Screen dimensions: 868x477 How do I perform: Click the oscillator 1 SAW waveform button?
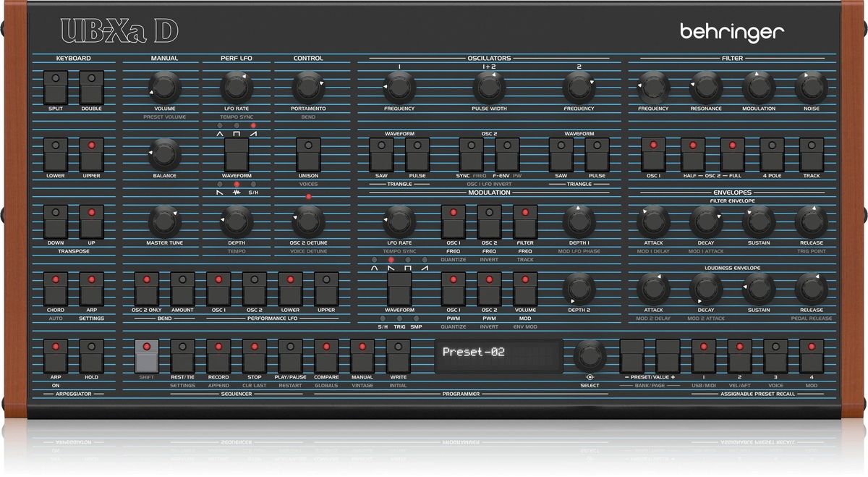click(381, 154)
